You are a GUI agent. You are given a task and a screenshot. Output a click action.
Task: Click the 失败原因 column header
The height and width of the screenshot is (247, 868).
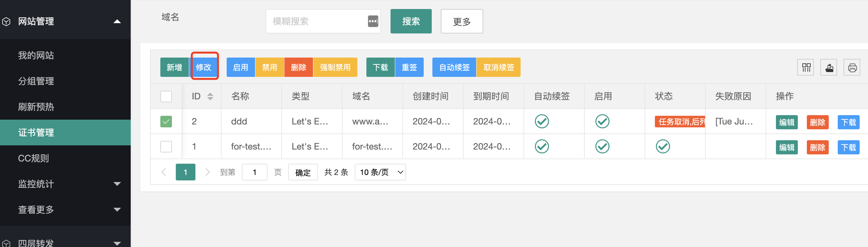point(733,96)
